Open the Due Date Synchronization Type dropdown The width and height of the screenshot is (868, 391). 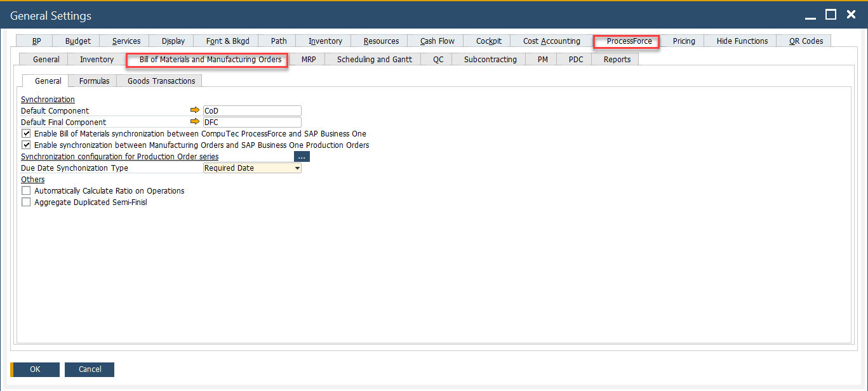(x=297, y=168)
